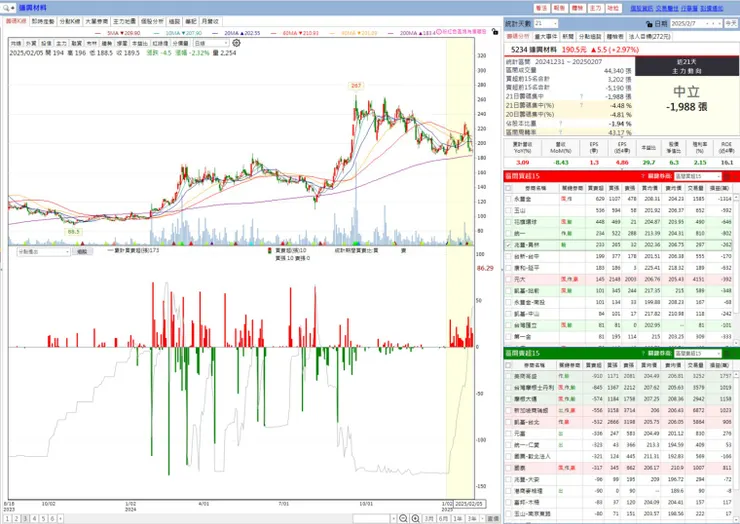
Task: Click the 統一 broker row in buy table
Action: pyautogui.click(x=618, y=233)
